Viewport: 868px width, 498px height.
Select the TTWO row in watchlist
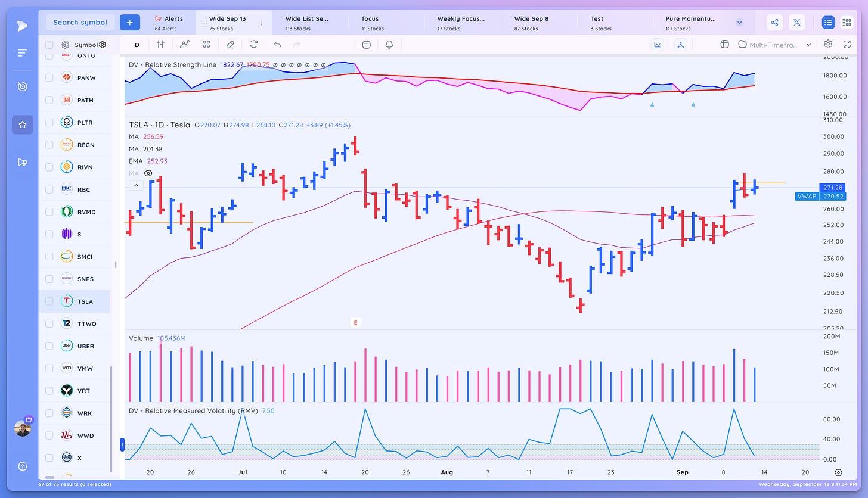click(75, 323)
